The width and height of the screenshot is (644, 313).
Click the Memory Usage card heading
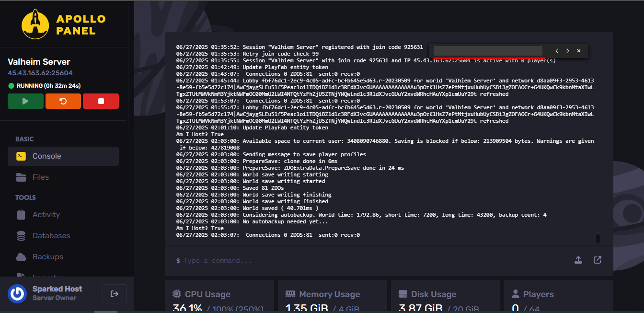pos(329,294)
